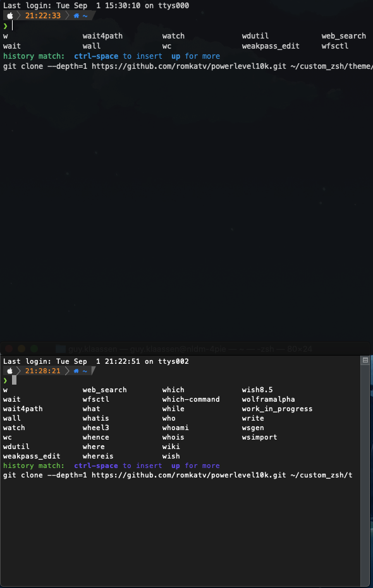Select the 'whatis' completion
373x588 pixels.
(x=95, y=418)
